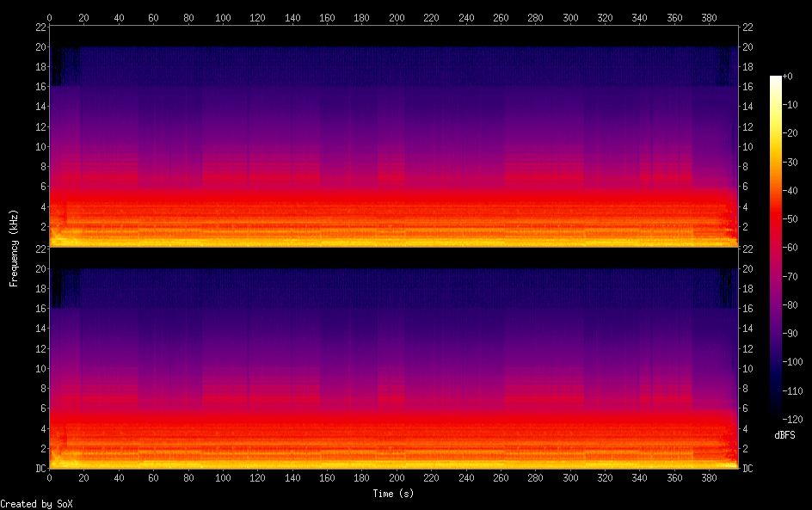Click the "Frequency (kHz)" axis label
Screen dimensions: 812x510
coord(14,248)
